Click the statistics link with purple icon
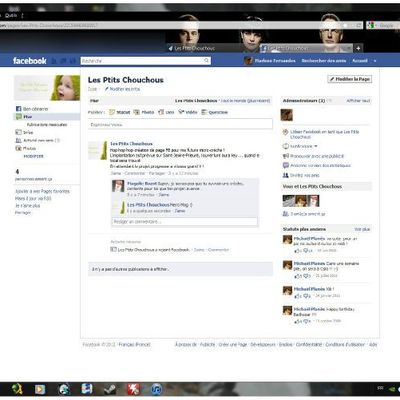The image size is (400, 400). tap(320, 165)
